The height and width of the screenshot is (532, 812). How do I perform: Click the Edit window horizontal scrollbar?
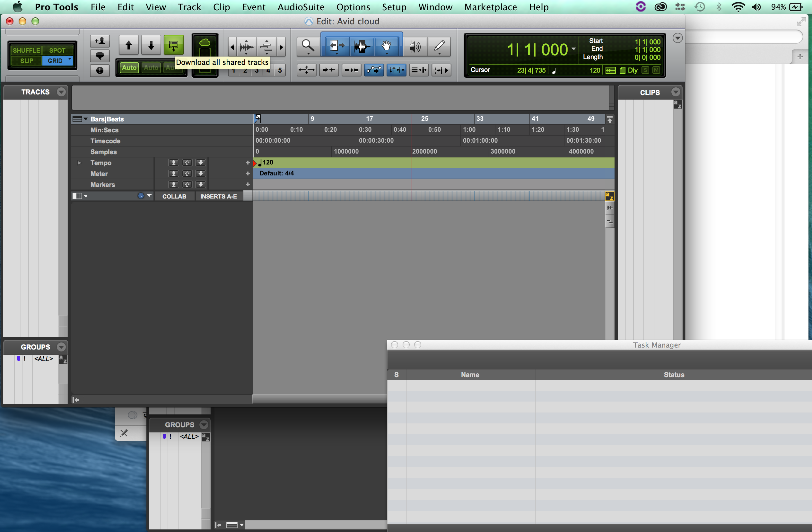pyautogui.click(x=320, y=399)
